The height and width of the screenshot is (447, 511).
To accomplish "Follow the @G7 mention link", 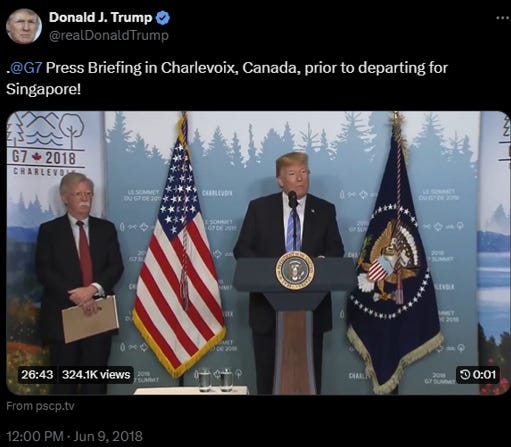I will (26, 68).
